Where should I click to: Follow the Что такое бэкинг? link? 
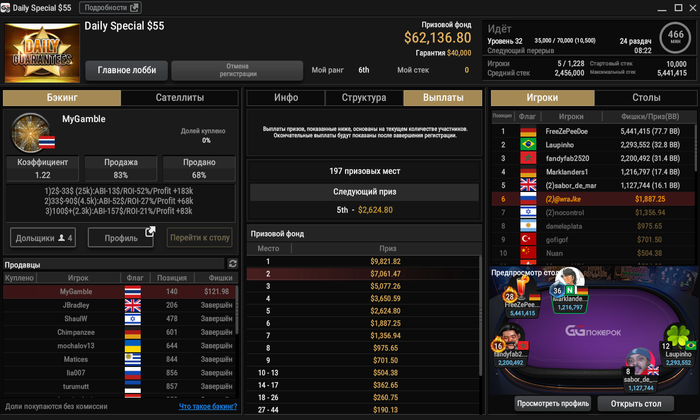pyautogui.click(x=208, y=406)
